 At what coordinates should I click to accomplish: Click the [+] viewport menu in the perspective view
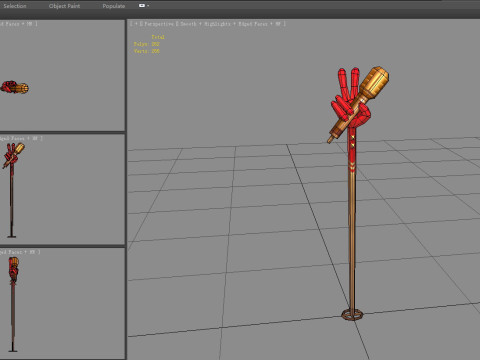(136, 24)
